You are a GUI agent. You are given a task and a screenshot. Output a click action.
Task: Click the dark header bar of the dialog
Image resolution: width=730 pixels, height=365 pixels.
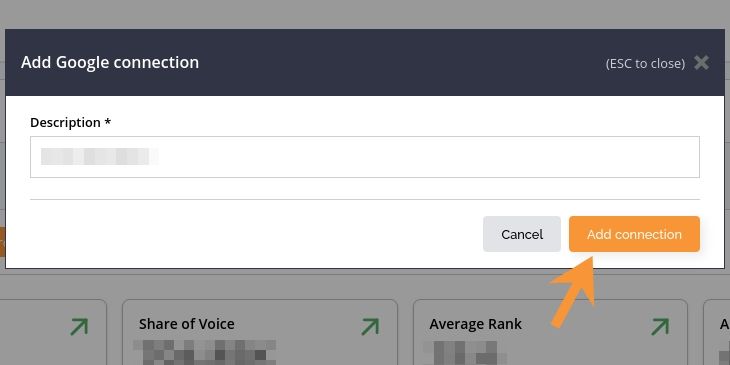365,62
